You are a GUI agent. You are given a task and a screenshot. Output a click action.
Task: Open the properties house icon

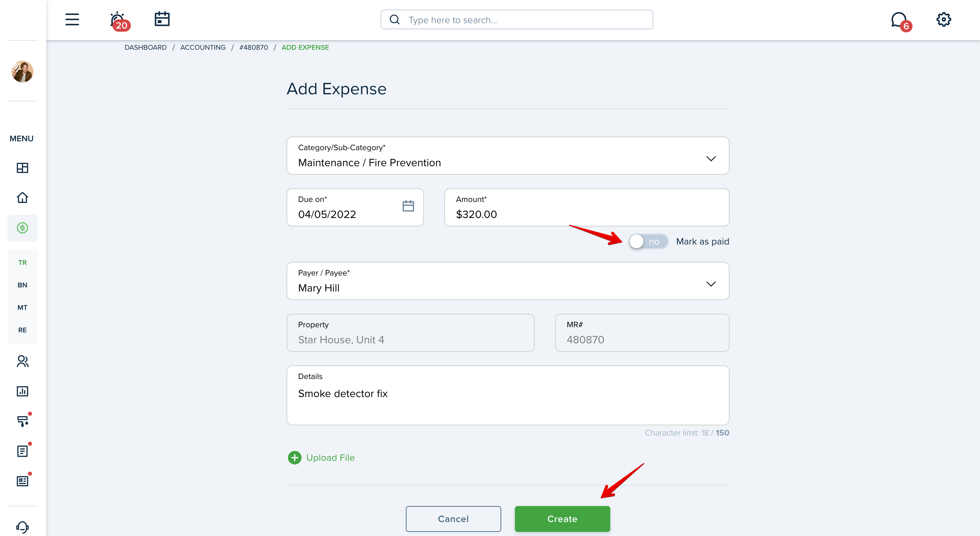tap(22, 197)
